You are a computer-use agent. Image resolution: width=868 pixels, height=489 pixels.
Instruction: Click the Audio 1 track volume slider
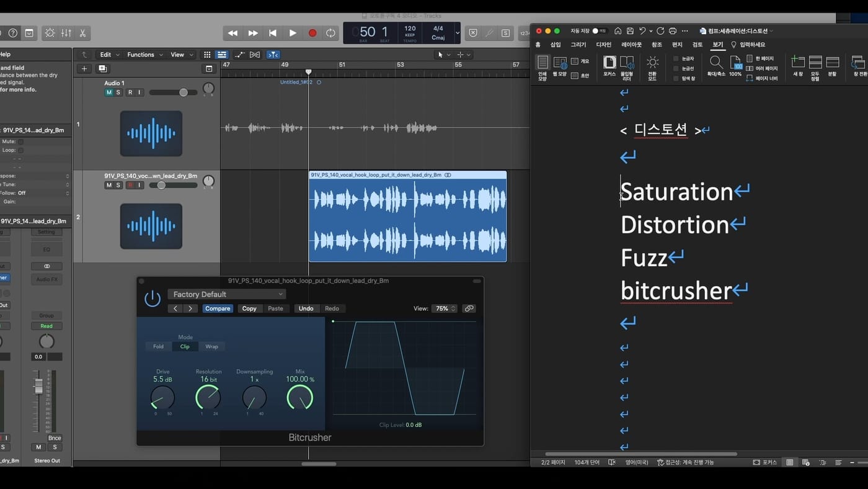click(173, 92)
